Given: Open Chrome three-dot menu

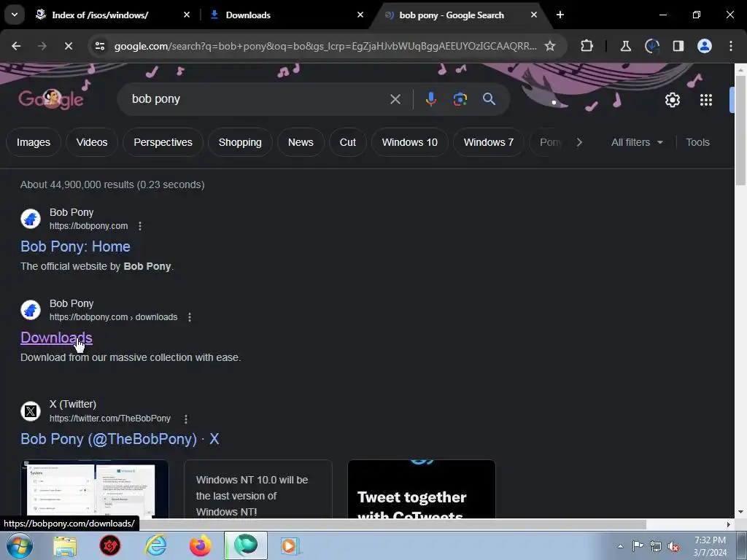Looking at the screenshot, I should click(730, 46).
